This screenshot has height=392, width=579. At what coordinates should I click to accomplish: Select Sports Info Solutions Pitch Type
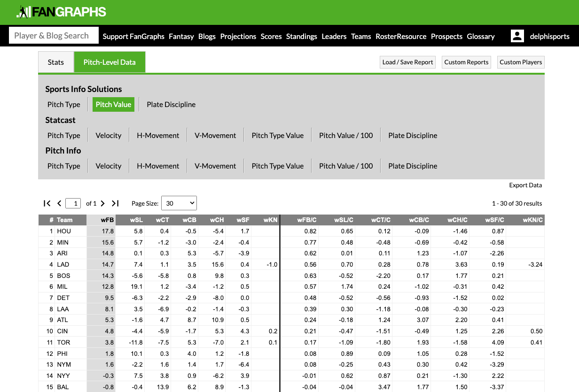pos(64,104)
